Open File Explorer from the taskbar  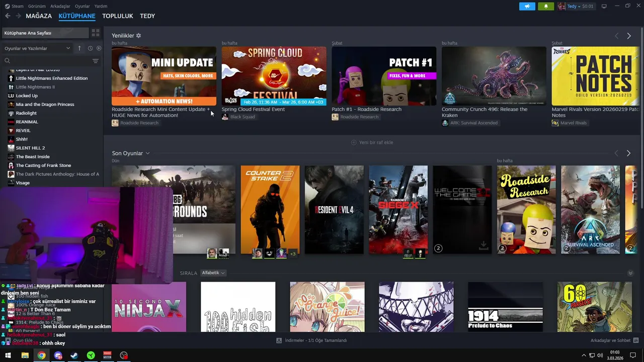(25, 355)
